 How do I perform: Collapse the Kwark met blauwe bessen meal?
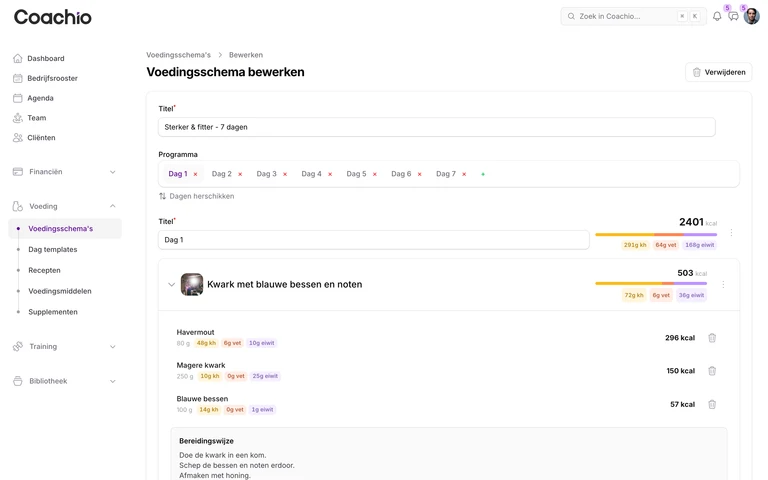tap(171, 285)
